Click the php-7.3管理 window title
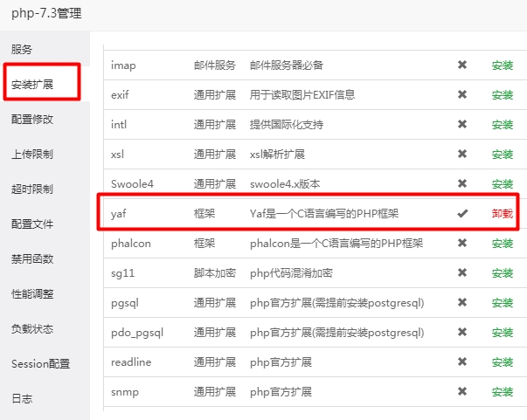 (x=46, y=13)
